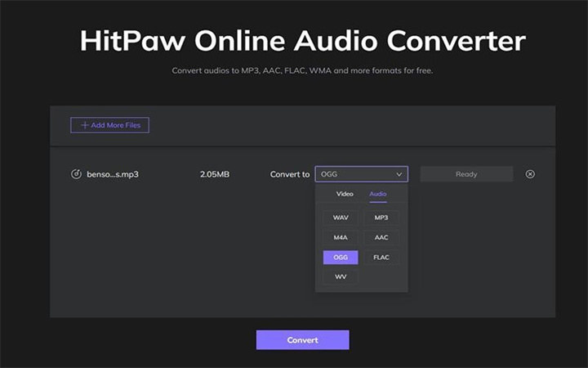This screenshot has width=588, height=368.
Task: Choose MP3 as output format
Action: (x=381, y=218)
